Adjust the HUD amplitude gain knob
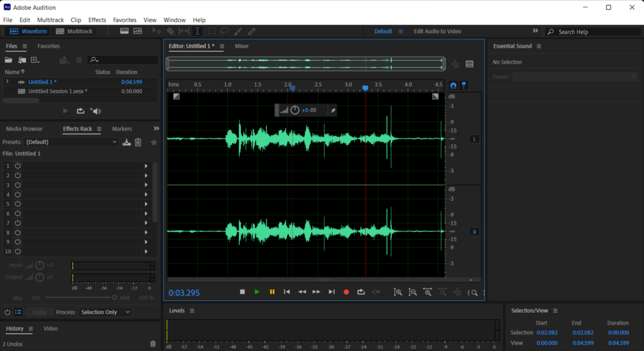The height and width of the screenshot is (351, 644). tap(295, 110)
